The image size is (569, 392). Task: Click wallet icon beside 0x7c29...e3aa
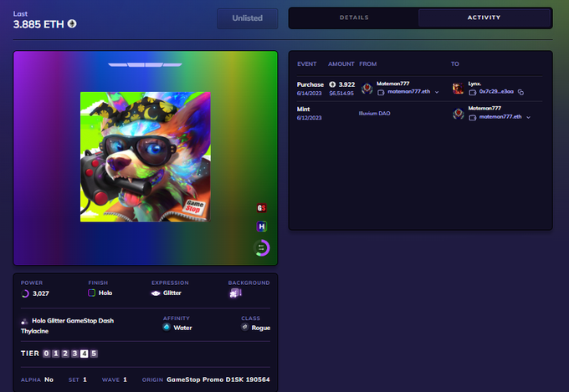473,93
